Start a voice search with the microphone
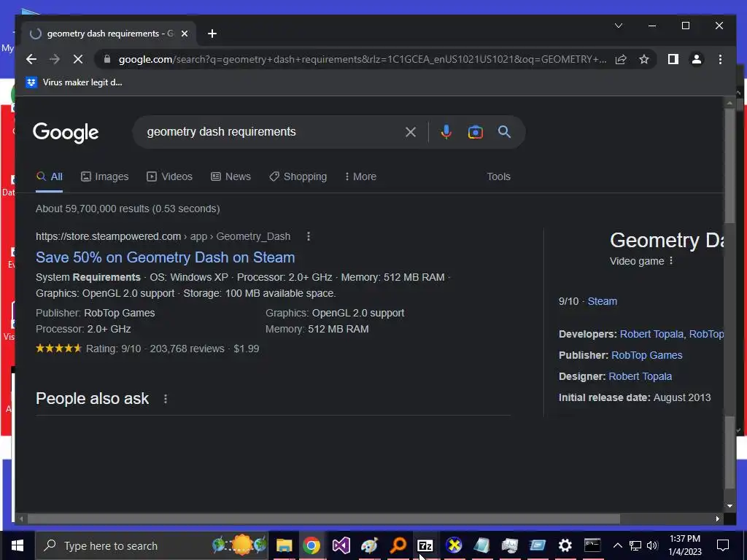747x560 pixels. (446, 132)
